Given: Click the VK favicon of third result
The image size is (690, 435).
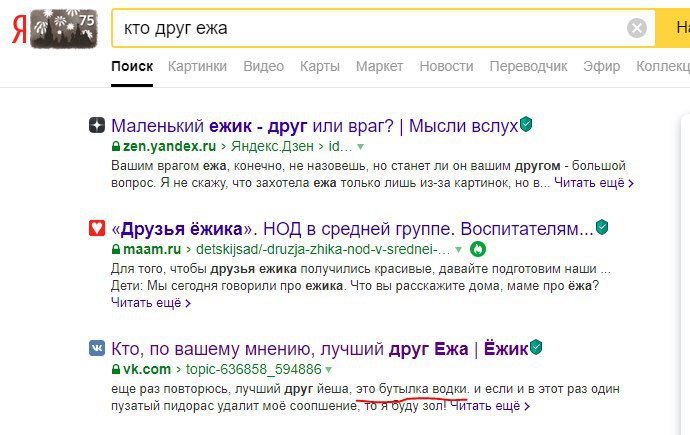Looking at the screenshot, I should 97,348.
